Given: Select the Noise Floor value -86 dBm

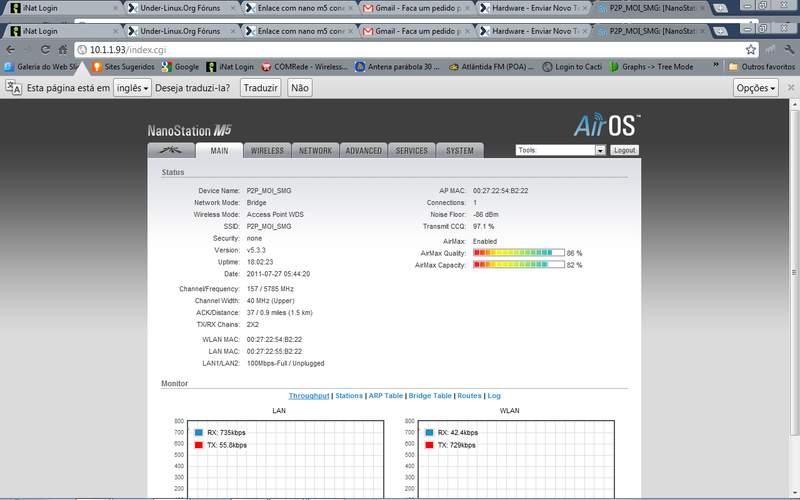Looking at the screenshot, I should [486, 215].
